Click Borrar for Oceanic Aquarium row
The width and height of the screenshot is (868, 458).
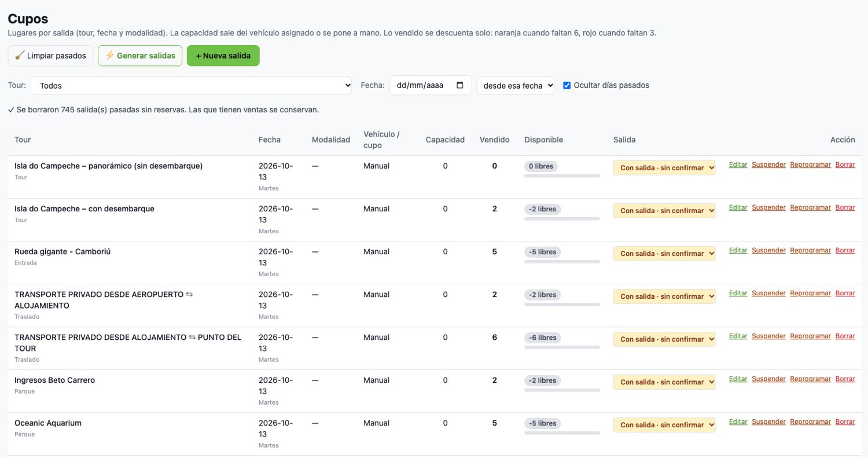tap(845, 422)
